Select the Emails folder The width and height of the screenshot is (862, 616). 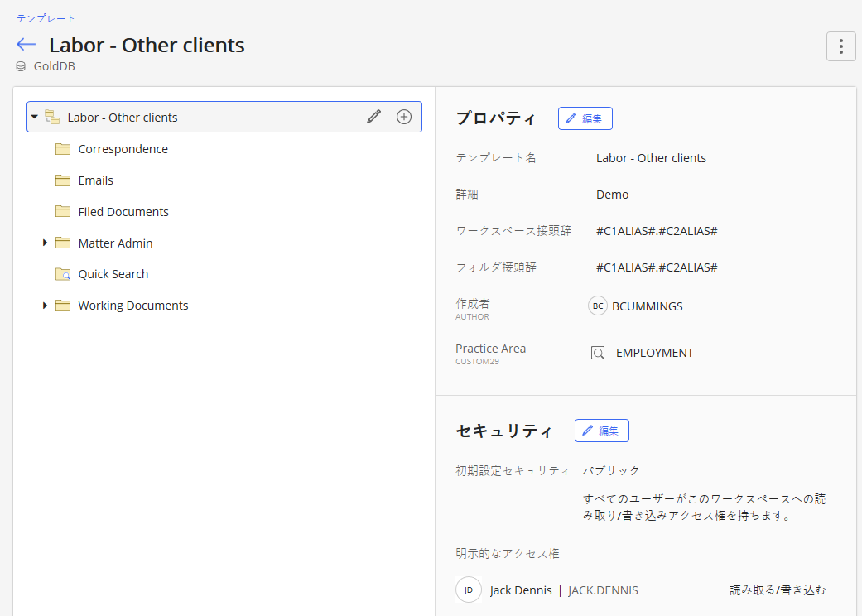click(95, 180)
